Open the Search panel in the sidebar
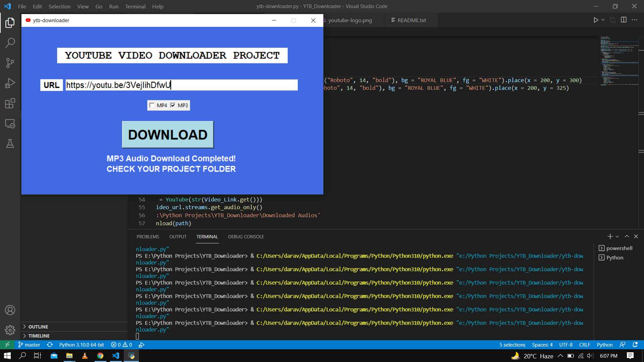This screenshot has height=362, width=644. coord(10,43)
